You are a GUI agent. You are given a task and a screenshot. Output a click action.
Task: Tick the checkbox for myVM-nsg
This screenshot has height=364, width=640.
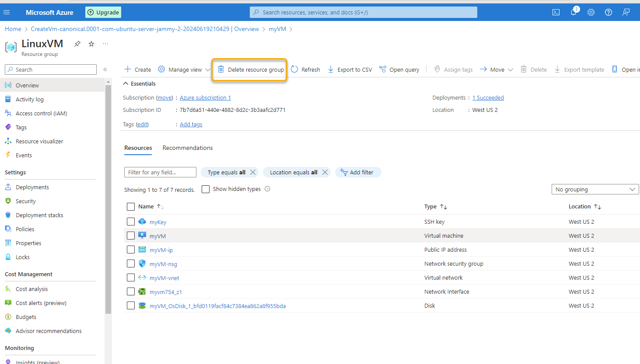pos(131,263)
